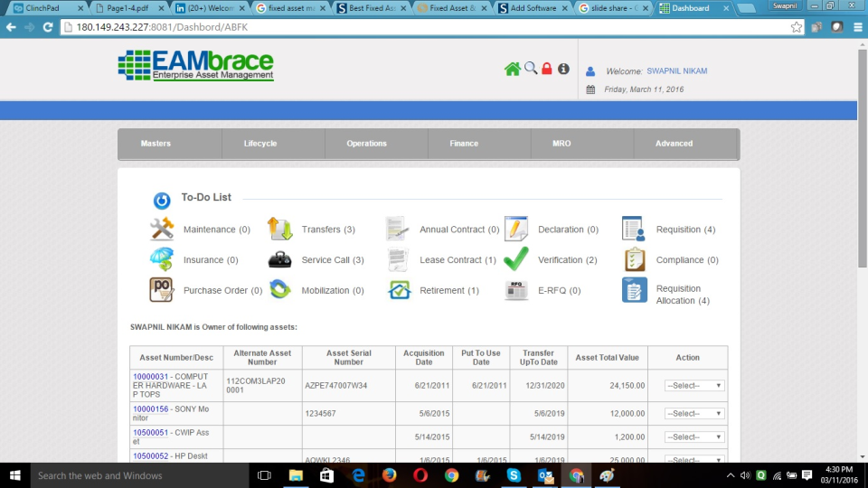Open the Mobilization icon
The width and height of the screenshot is (868, 488).
click(280, 289)
